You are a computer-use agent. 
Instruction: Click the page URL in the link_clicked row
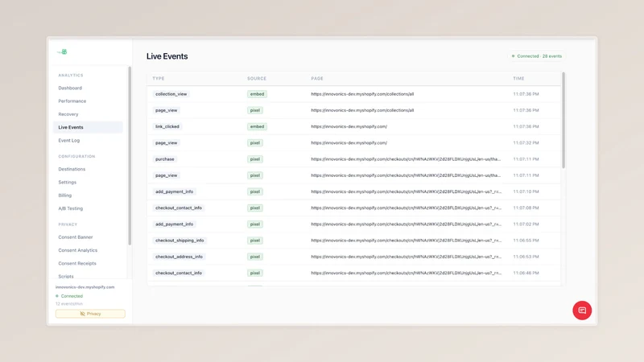coord(349,126)
